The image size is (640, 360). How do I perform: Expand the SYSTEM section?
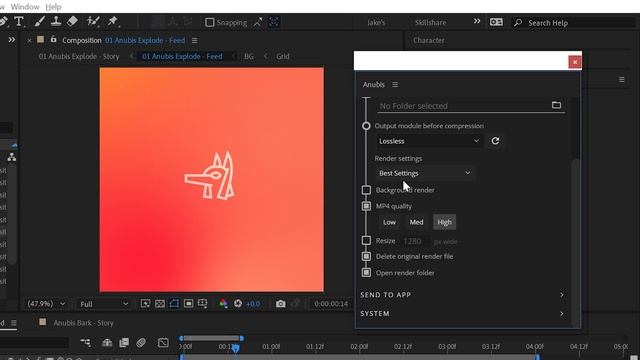pyautogui.click(x=462, y=313)
